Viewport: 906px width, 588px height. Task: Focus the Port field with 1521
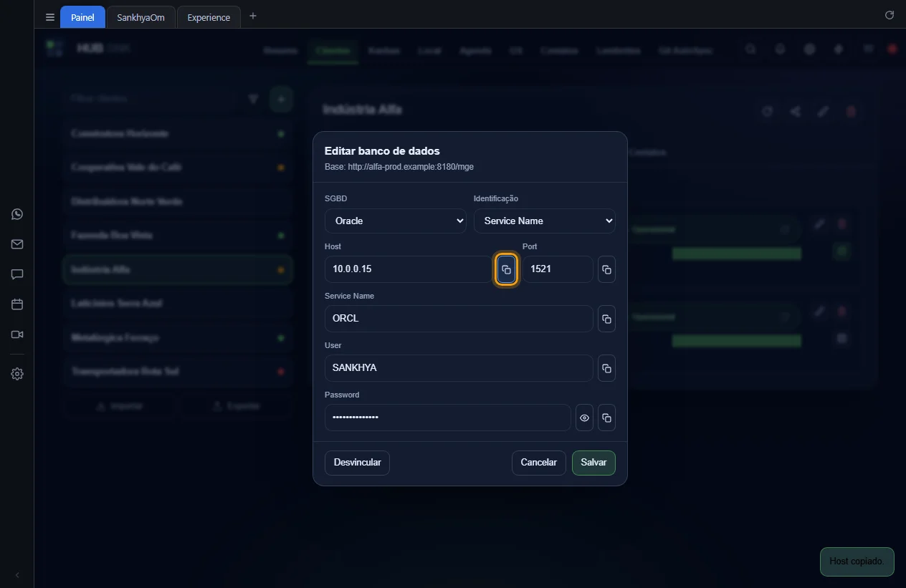(558, 269)
